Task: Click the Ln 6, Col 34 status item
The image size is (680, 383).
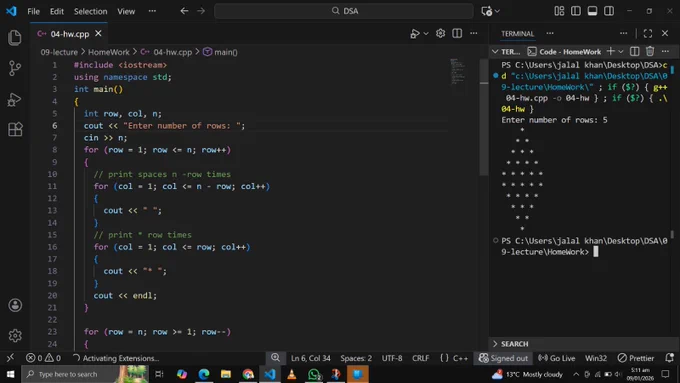Action: [311, 358]
